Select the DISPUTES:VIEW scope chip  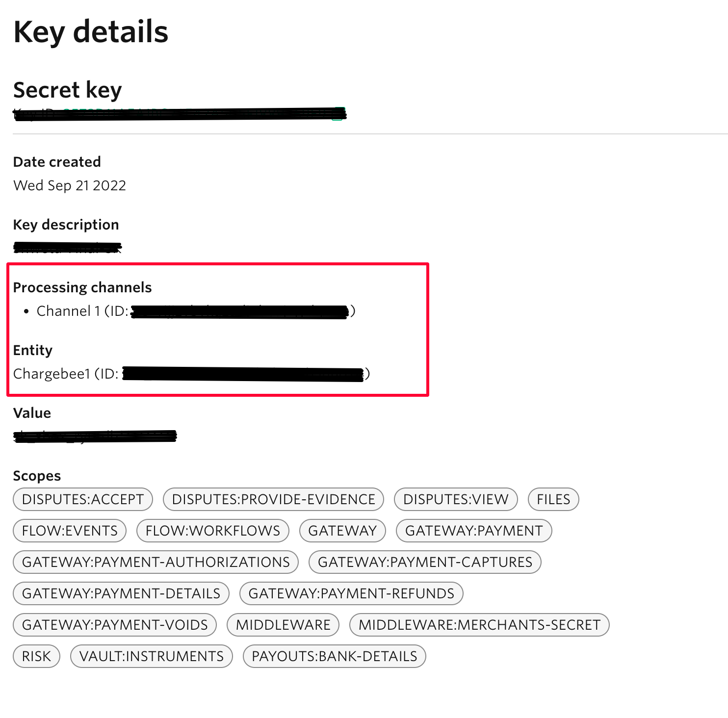click(x=456, y=499)
